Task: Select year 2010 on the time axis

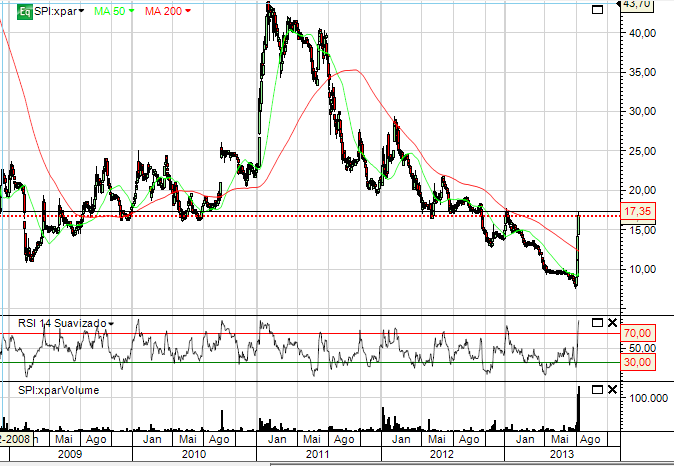Action: [194, 454]
